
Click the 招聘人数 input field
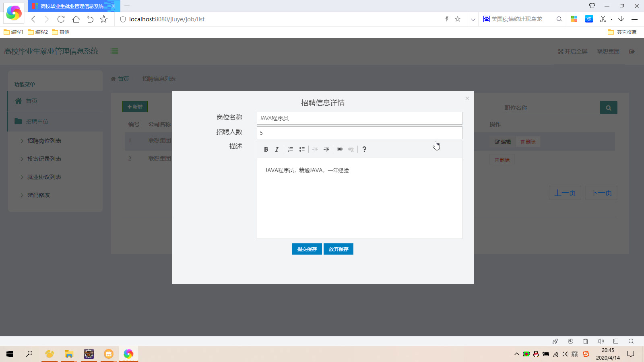click(359, 133)
